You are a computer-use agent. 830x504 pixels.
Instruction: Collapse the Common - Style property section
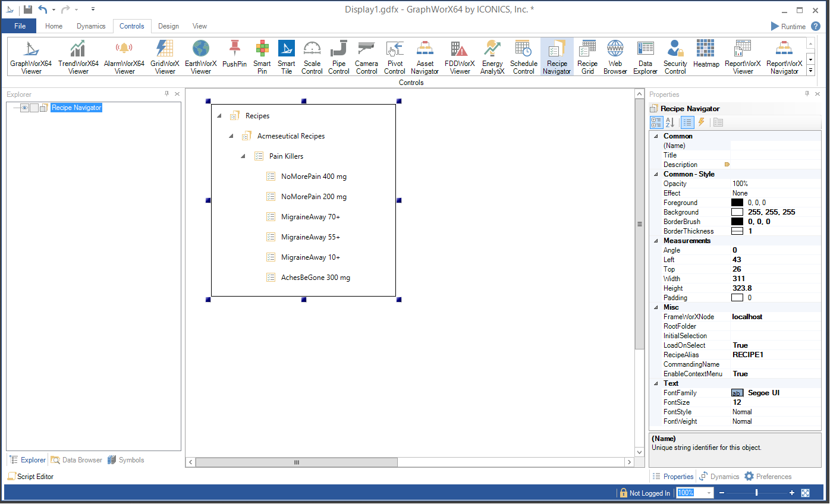[655, 174]
